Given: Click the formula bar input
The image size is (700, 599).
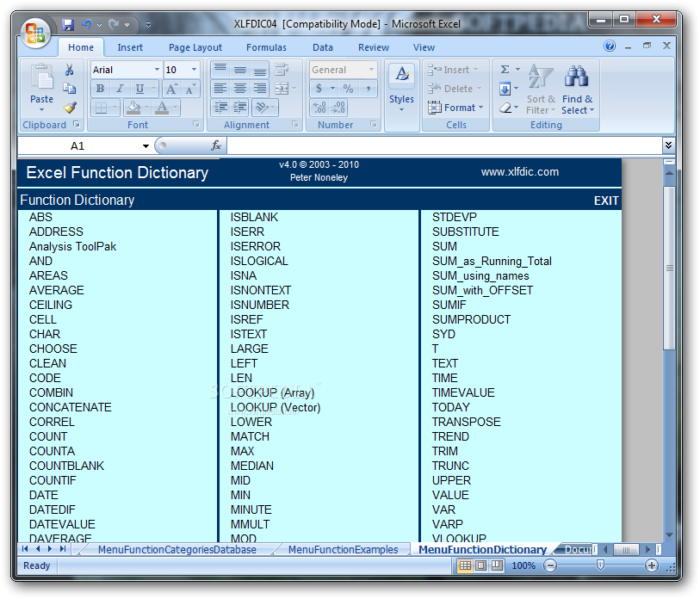Looking at the screenshot, I should pos(444,145).
